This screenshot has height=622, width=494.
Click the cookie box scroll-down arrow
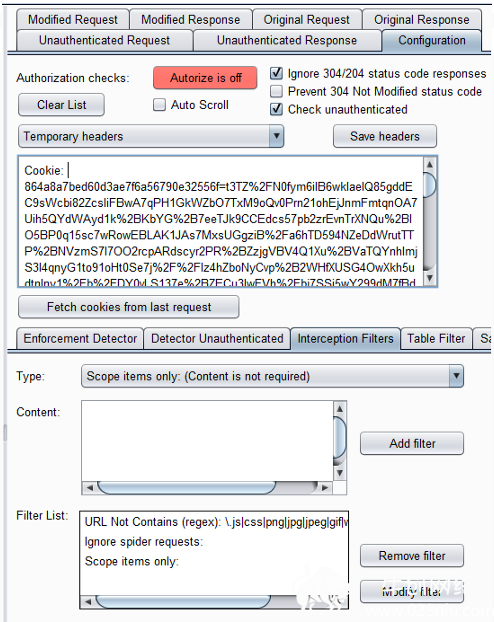coord(430,278)
